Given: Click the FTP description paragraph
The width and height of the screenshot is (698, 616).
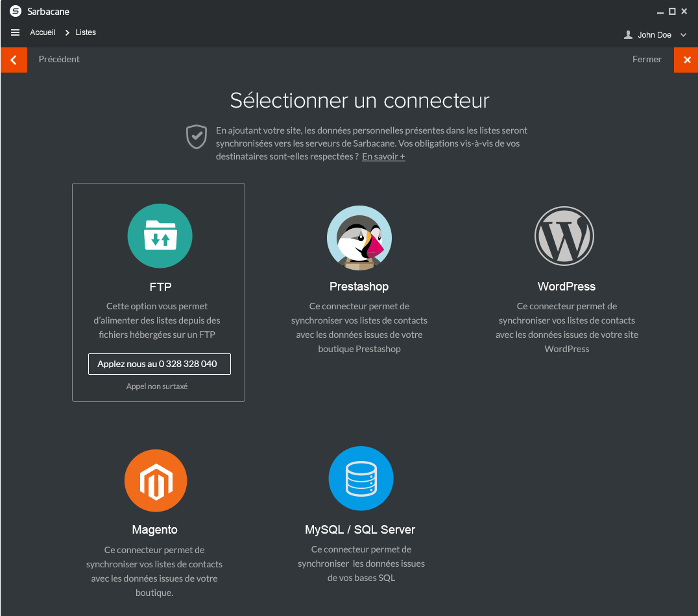Looking at the screenshot, I should click(157, 320).
